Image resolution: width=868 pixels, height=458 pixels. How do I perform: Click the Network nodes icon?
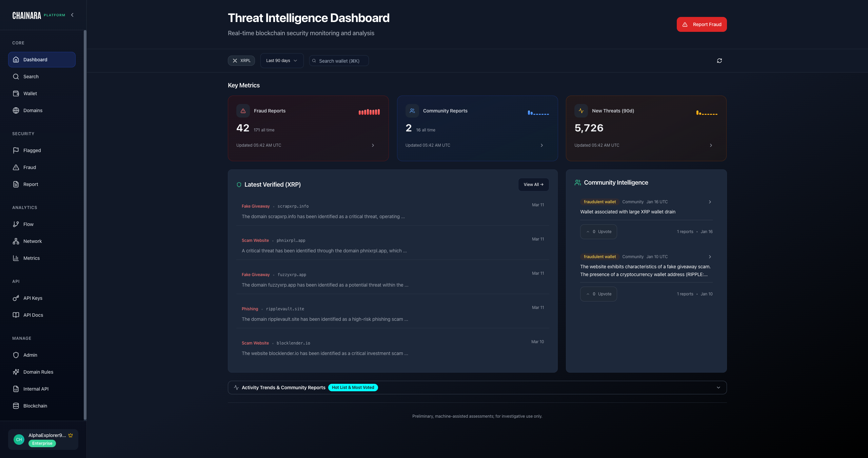click(x=16, y=241)
